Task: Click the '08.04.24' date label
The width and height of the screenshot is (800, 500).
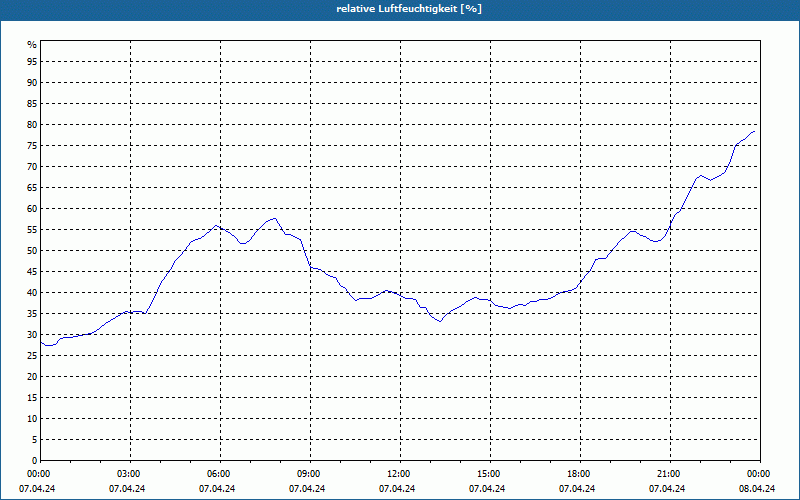Action: (x=757, y=489)
